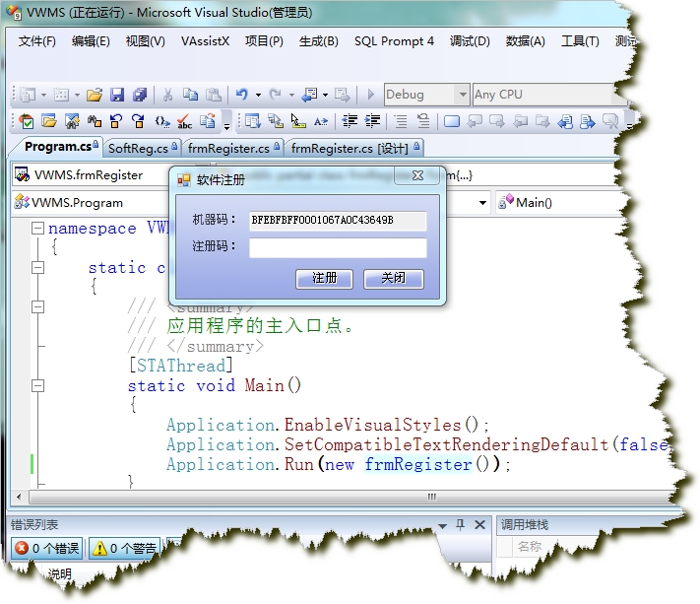Viewport: 700px width, 604px height.
Task: Open the undo history dropdown arrow
Action: coord(258,96)
